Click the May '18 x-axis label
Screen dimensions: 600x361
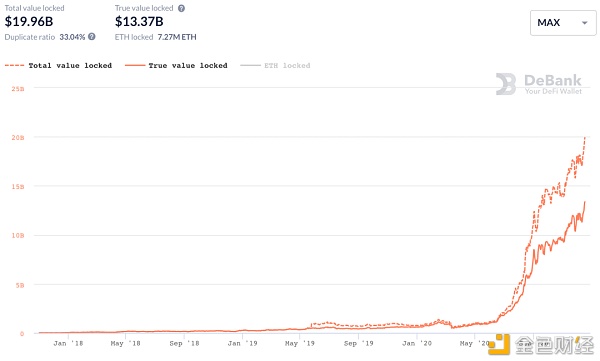coord(126,343)
